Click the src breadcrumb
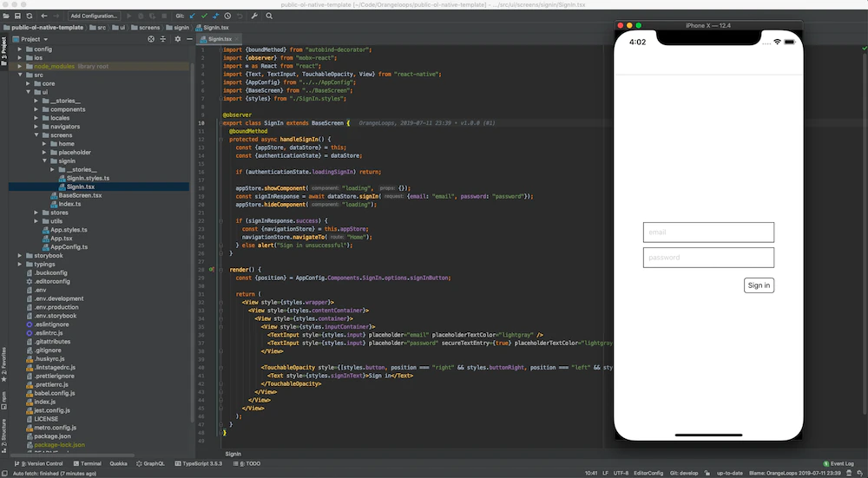 coord(97,28)
